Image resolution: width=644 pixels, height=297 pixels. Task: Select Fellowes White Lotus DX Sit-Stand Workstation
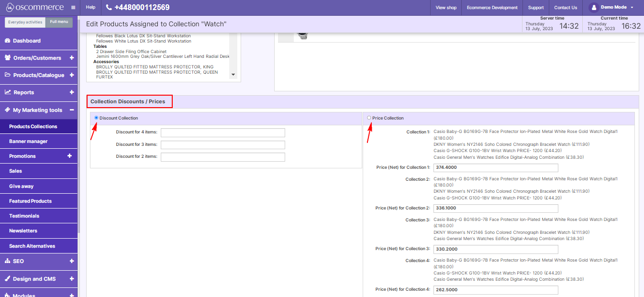[144, 41]
